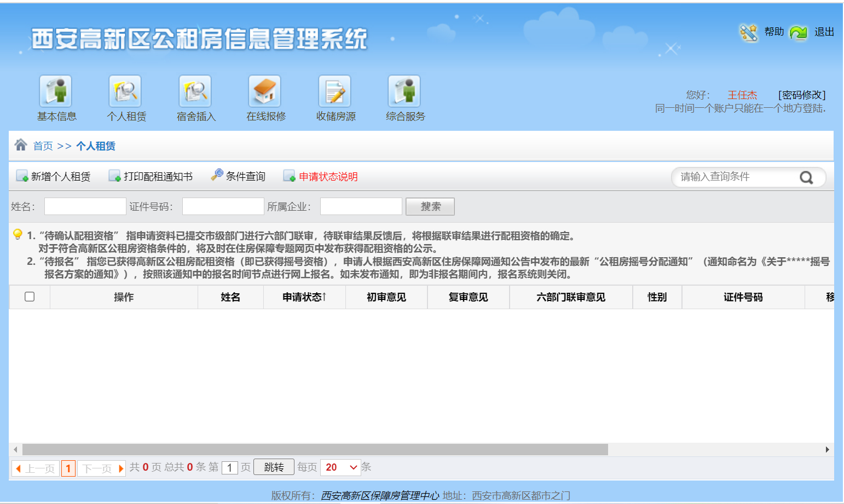
Task: Select 宿舍插入 menu label
Action: pos(196,117)
